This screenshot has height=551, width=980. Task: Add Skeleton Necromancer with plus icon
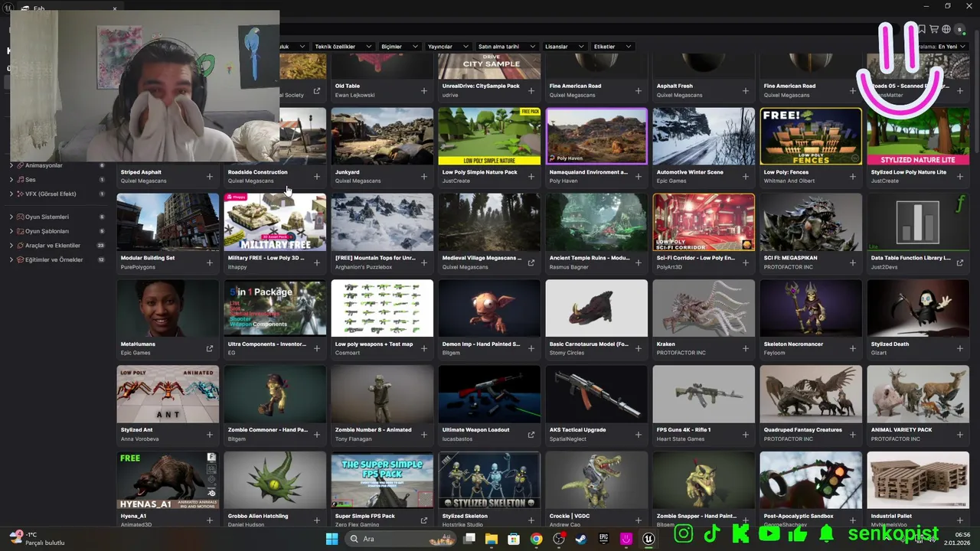click(853, 348)
